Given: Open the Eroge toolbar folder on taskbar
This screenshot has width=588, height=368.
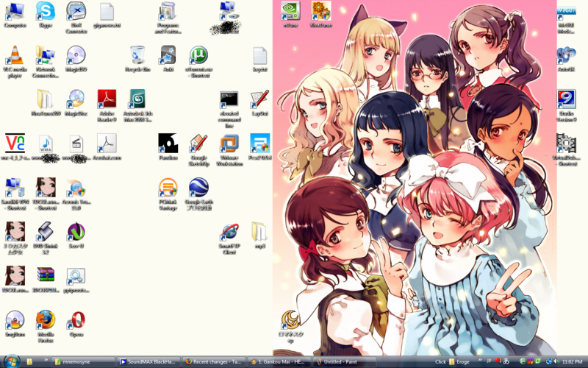Looking at the screenshot, I should click(x=462, y=362).
